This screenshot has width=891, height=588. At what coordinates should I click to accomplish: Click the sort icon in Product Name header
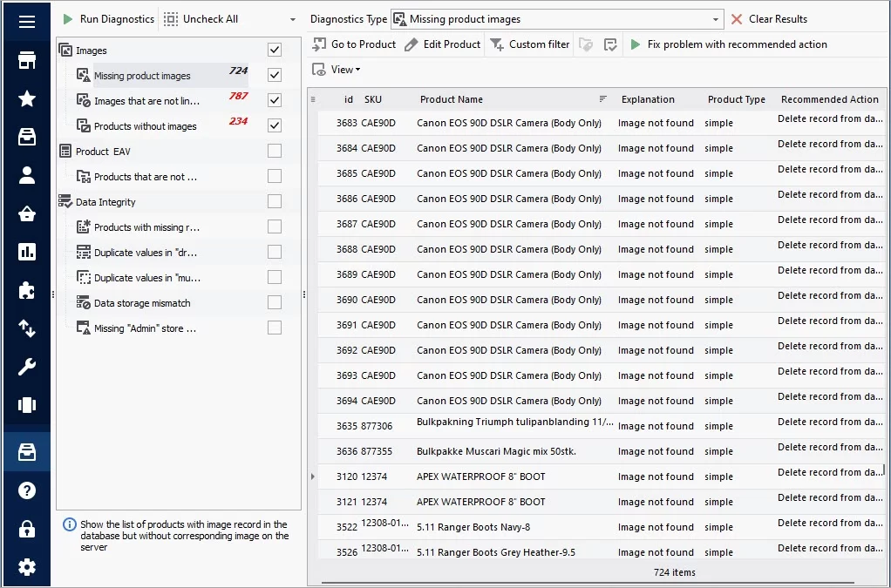(603, 98)
